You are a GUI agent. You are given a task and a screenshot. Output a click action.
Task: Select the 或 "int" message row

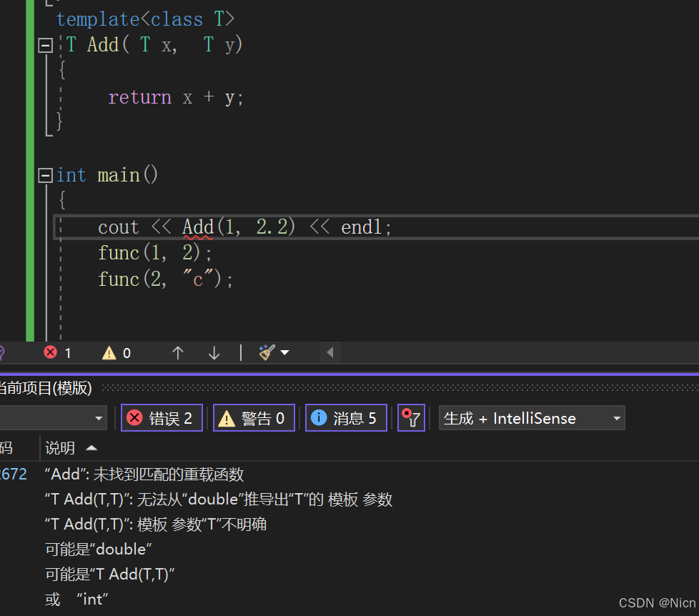(76, 600)
